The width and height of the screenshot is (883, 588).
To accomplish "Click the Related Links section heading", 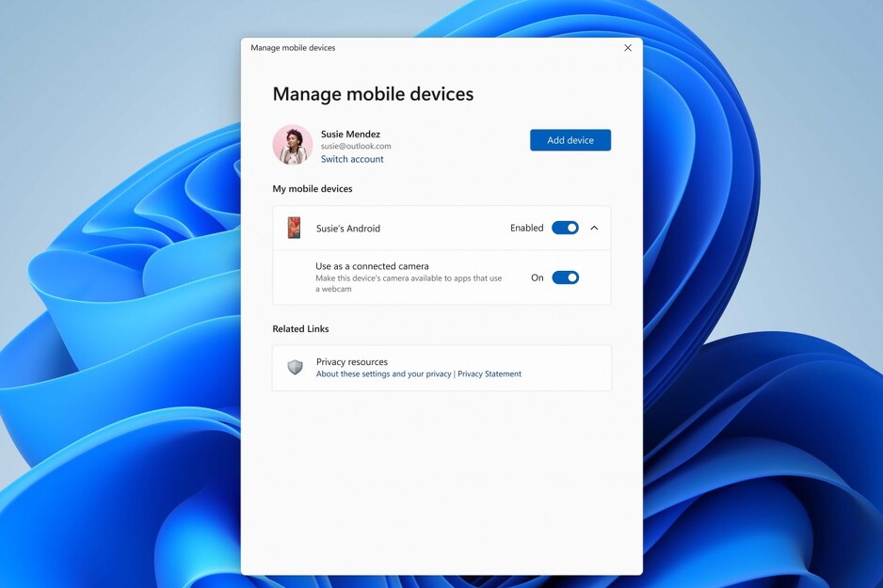I will (300, 329).
